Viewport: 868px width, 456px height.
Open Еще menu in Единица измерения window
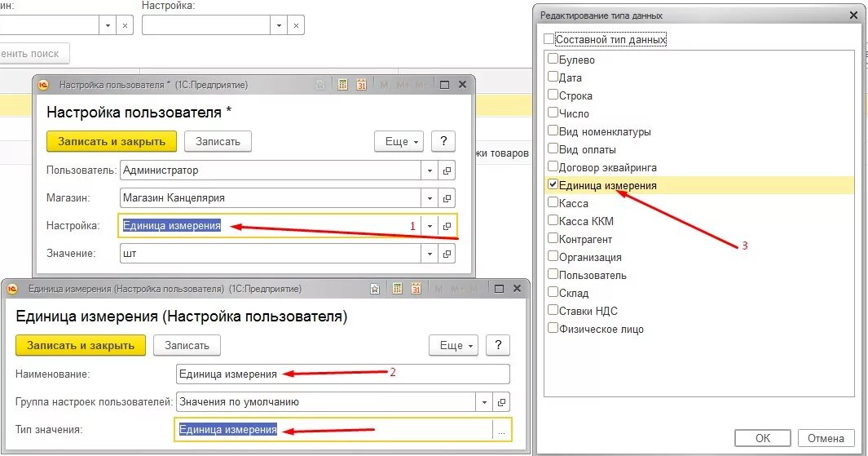(454, 345)
